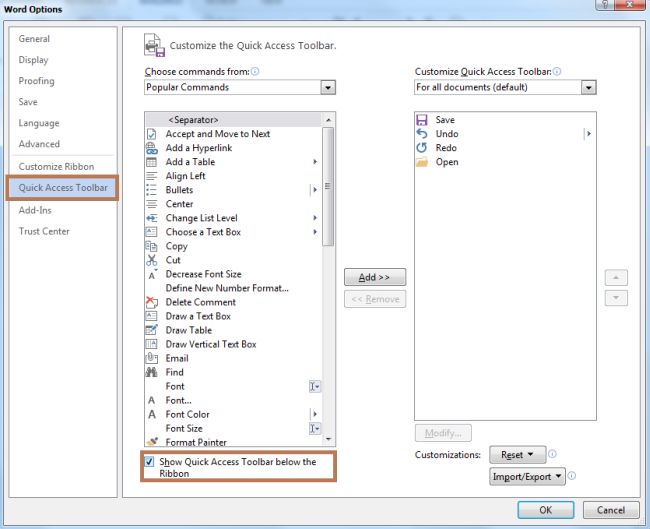The image size is (650, 529).
Task: Select the Format Painter brush icon
Action: (152, 442)
